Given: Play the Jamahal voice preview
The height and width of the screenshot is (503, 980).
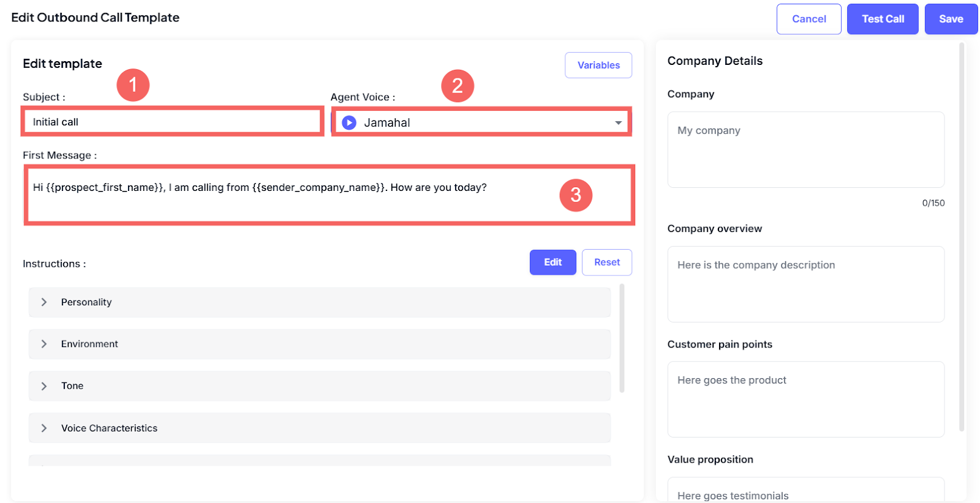Looking at the screenshot, I should pos(349,122).
